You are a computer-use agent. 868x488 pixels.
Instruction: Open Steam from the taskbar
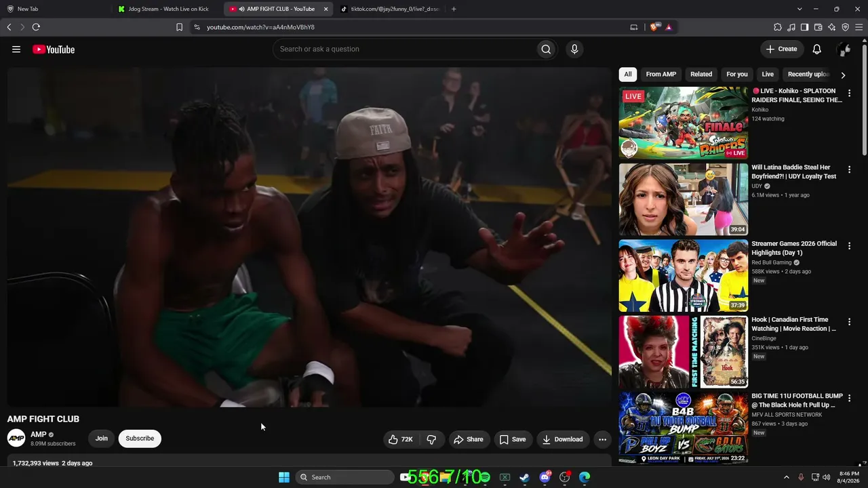click(524, 477)
